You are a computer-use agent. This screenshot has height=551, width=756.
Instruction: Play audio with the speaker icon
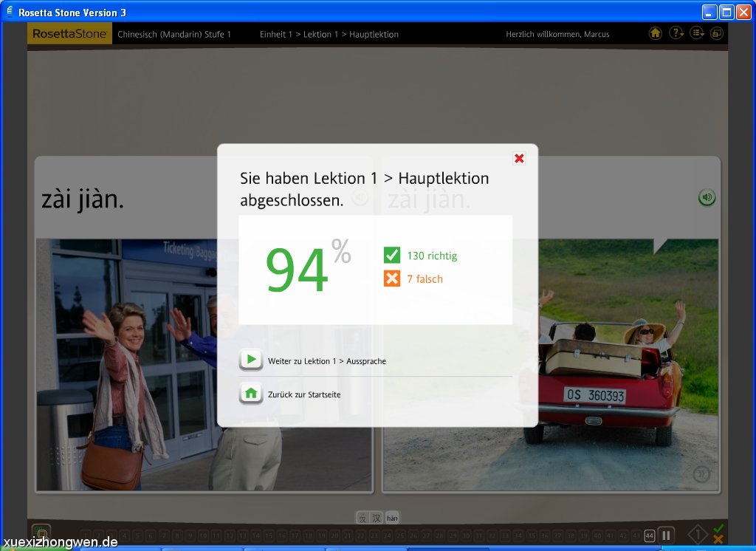pos(707,197)
